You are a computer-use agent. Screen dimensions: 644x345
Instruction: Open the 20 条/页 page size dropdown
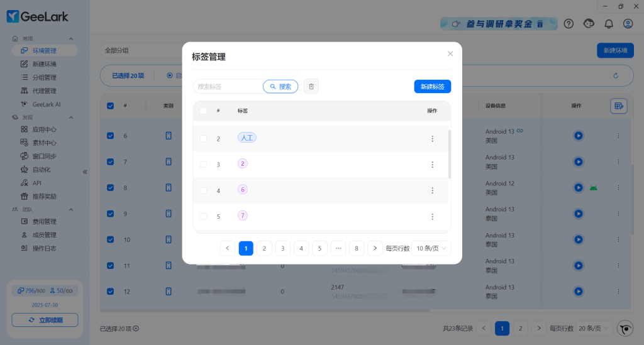[594, 328]
